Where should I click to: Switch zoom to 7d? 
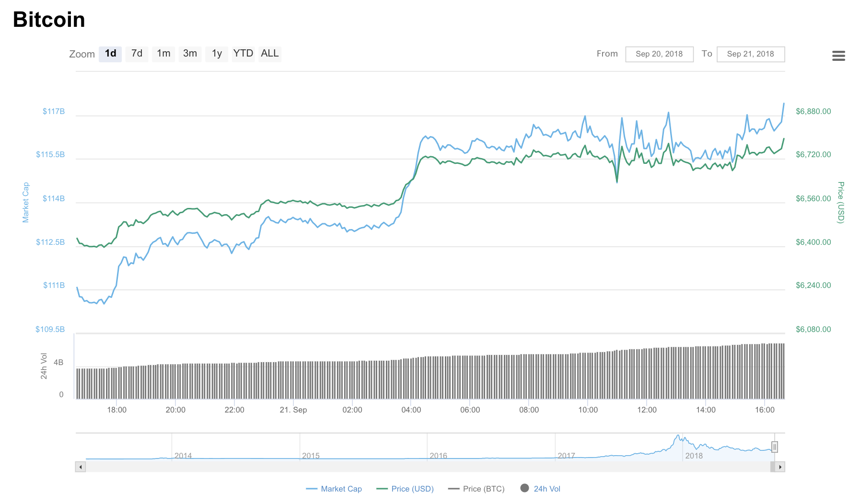(x=137, y=54)
